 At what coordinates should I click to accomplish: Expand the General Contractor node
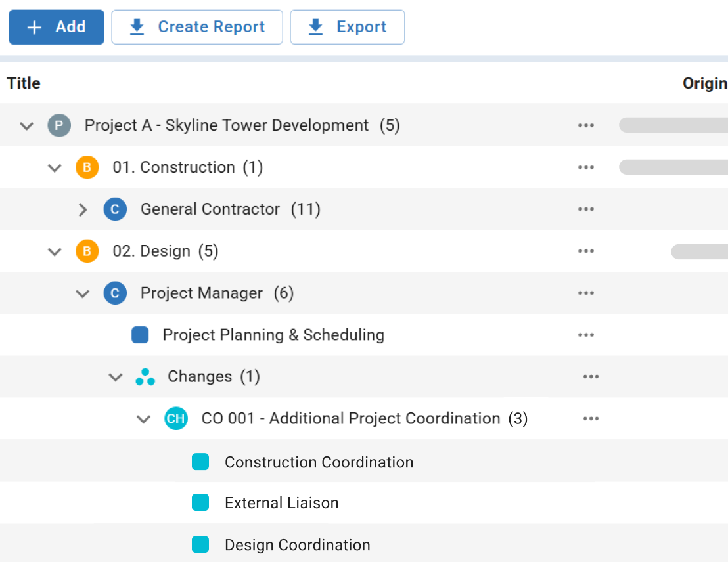tap(83, 209)
